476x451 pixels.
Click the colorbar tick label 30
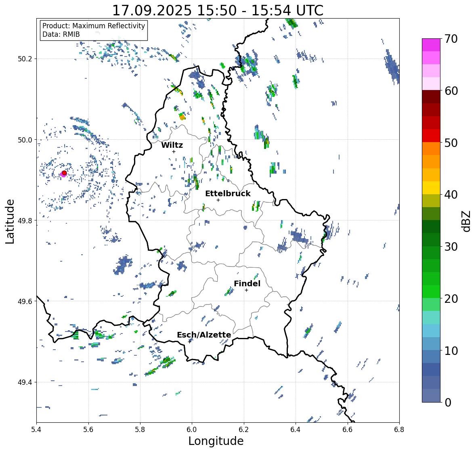451,247
